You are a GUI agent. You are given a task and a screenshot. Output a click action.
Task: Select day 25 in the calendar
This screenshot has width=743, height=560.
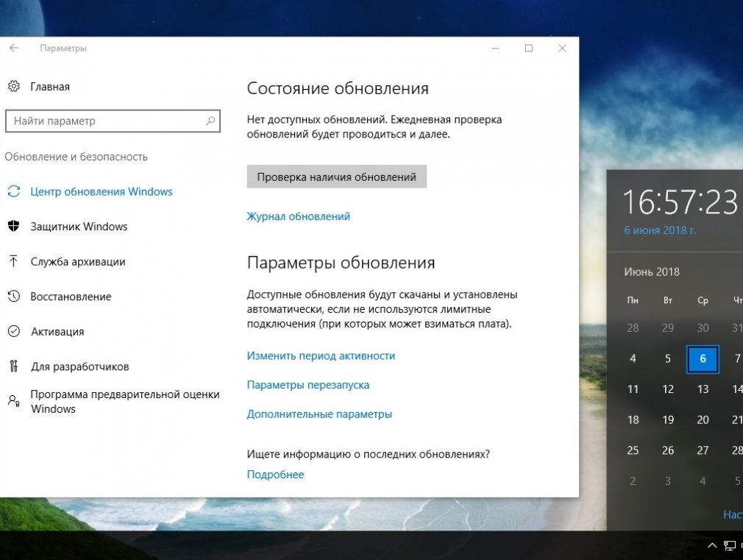633,450
